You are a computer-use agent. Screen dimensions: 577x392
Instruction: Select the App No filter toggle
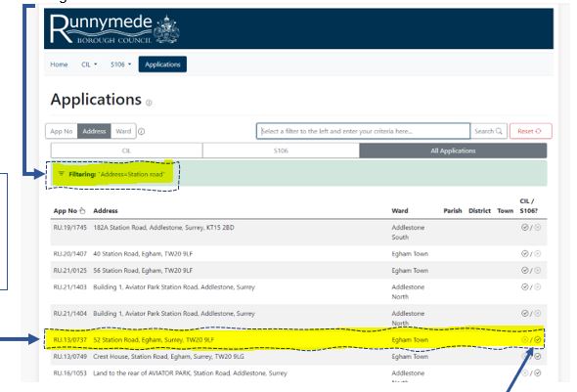pos(62,131)
